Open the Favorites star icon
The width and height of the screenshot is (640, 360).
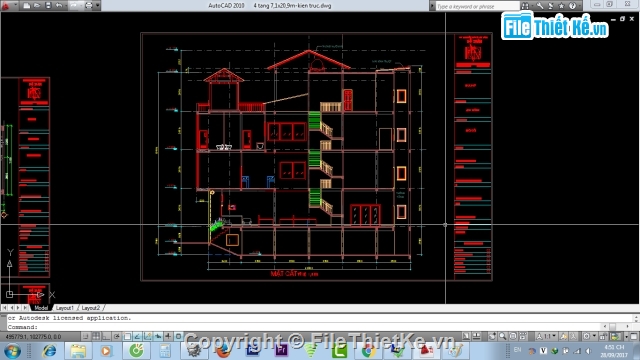point(562,6)
